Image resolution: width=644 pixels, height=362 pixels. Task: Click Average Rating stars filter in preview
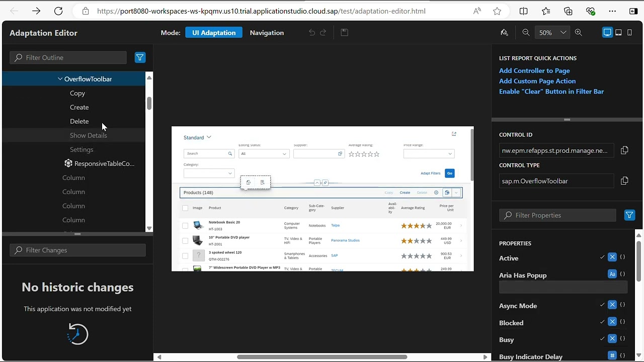tap(364, 154)
